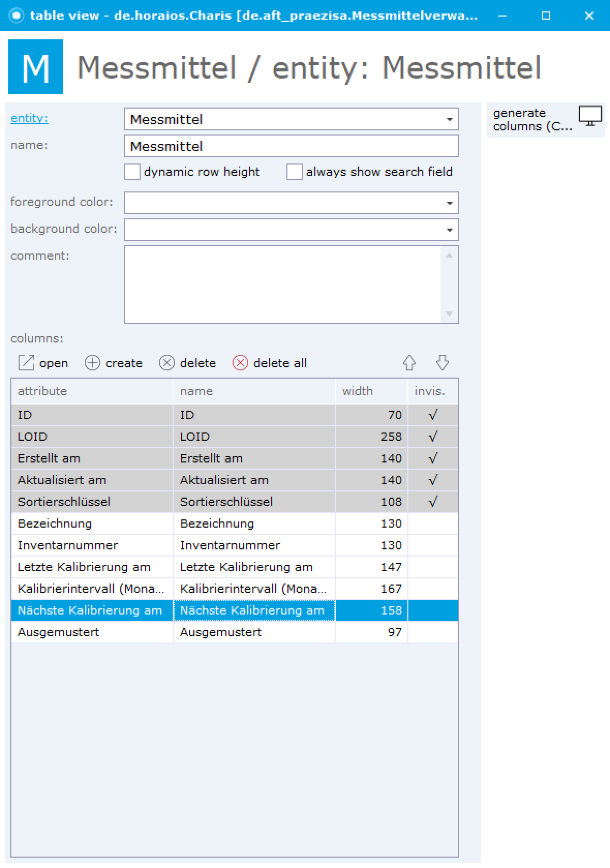This screenshot has width=610, height=868.
Task: Click the width column header
Action: pos(372,391)
